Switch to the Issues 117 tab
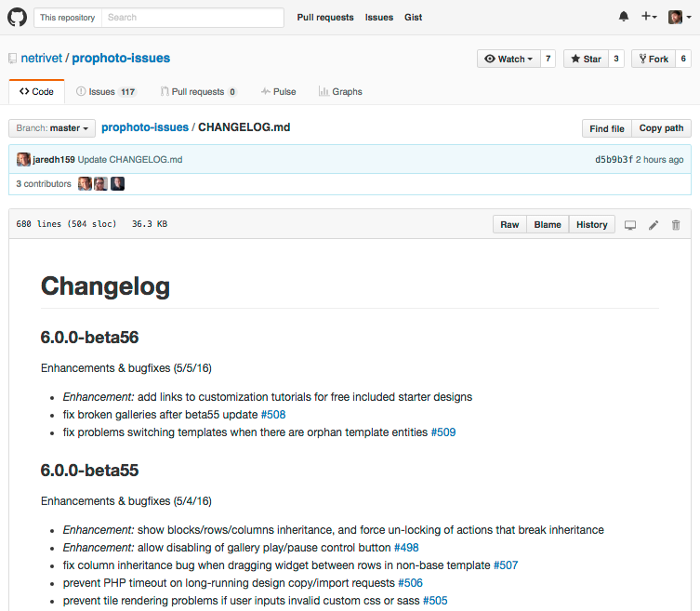The image size is (700, 611). pos(106,91)
